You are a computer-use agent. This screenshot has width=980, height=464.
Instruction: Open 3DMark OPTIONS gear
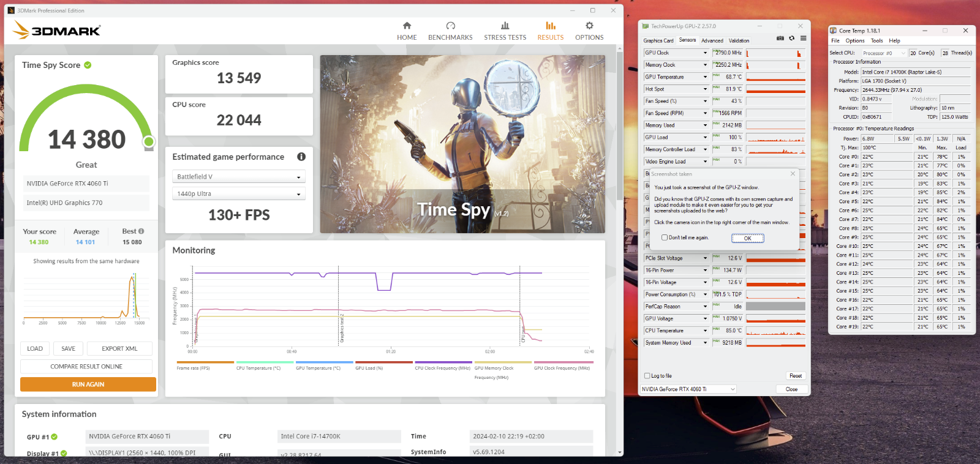(589, 26)
